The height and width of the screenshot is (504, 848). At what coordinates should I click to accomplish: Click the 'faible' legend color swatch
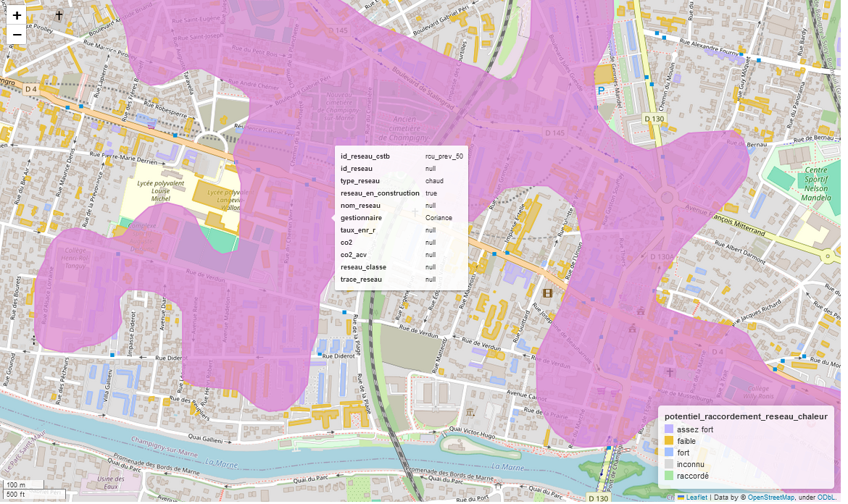(669, 441)
